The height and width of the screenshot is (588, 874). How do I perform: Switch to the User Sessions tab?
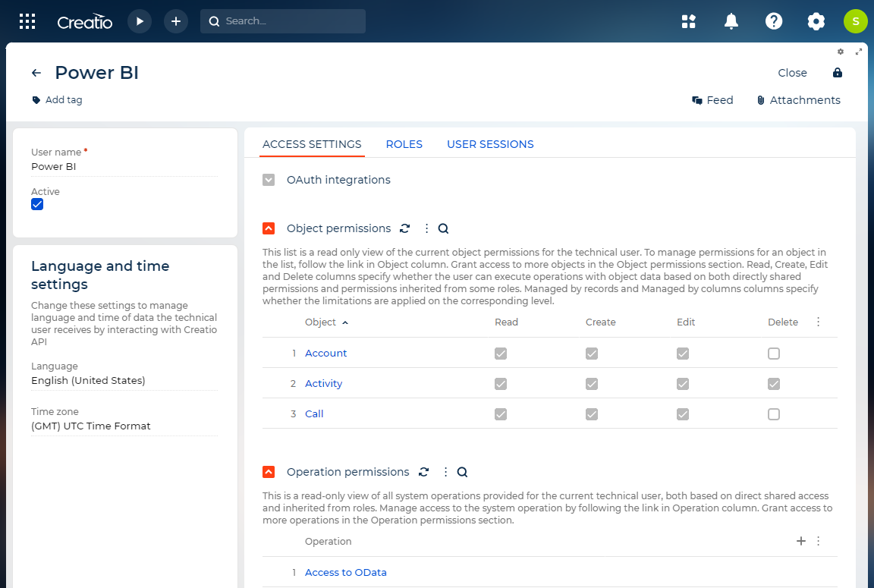[x=491, y=144]
